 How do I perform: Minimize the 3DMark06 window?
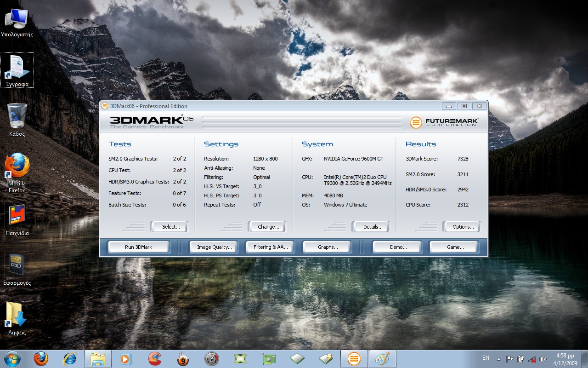[449, 106]
